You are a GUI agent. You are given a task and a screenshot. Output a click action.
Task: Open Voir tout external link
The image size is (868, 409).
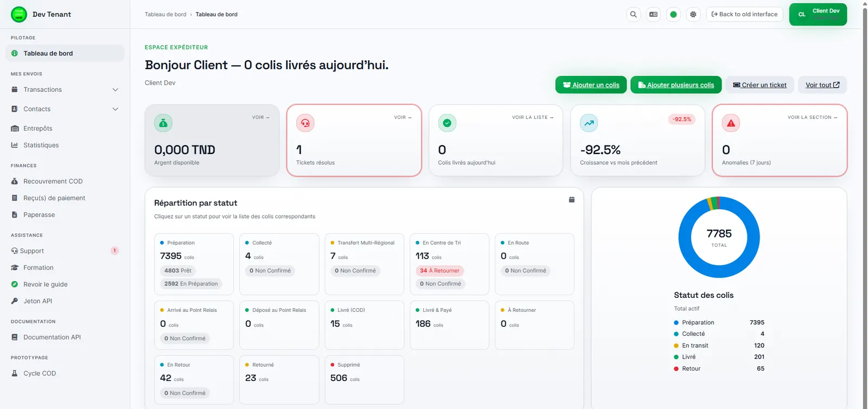[x=822, y=85]
